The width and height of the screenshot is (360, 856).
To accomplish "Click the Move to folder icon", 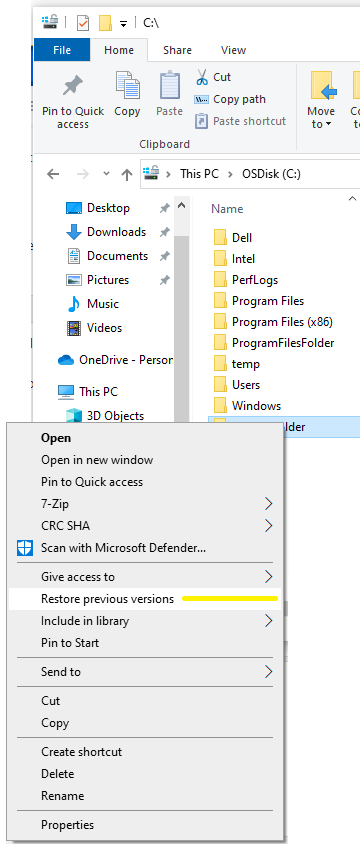I will [322, 86].
